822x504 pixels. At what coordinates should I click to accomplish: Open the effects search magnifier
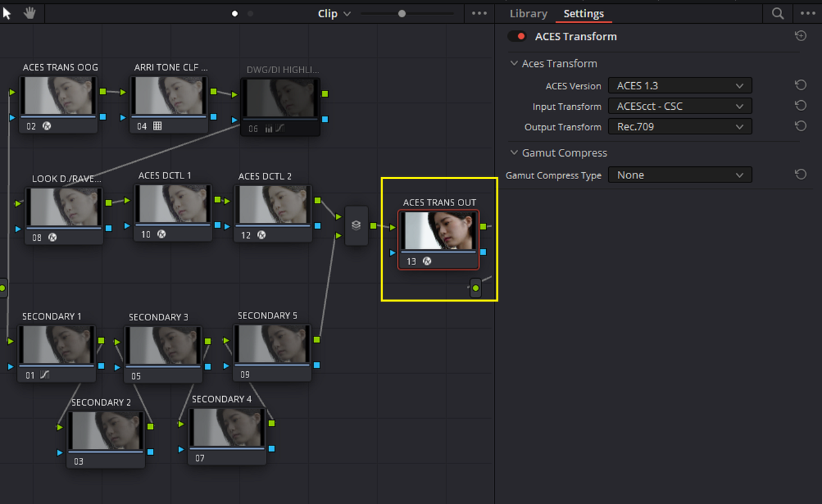778,13
